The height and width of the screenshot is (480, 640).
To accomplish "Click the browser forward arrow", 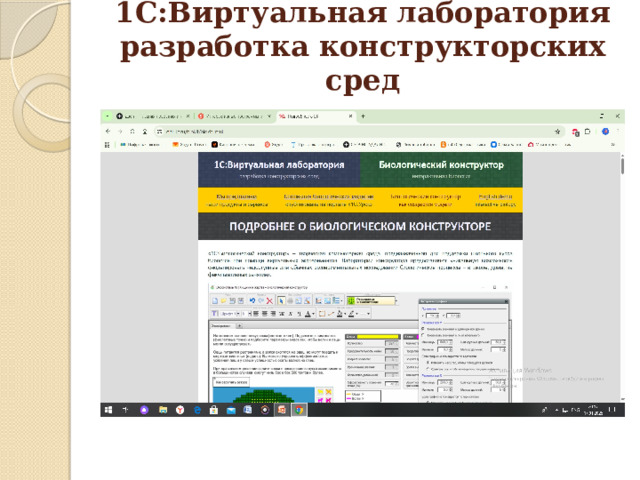I will pos(120,131).
